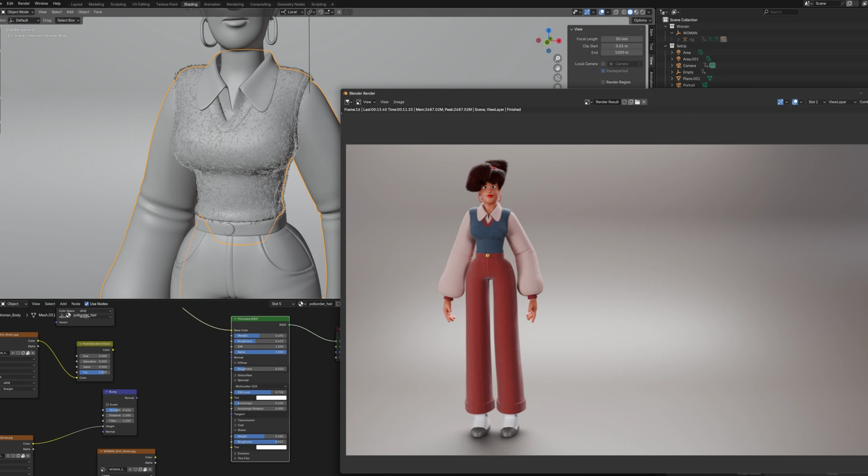Open the Object Mode dropdown
This screenshot has width=868, height=476.
tap(18, 12)
